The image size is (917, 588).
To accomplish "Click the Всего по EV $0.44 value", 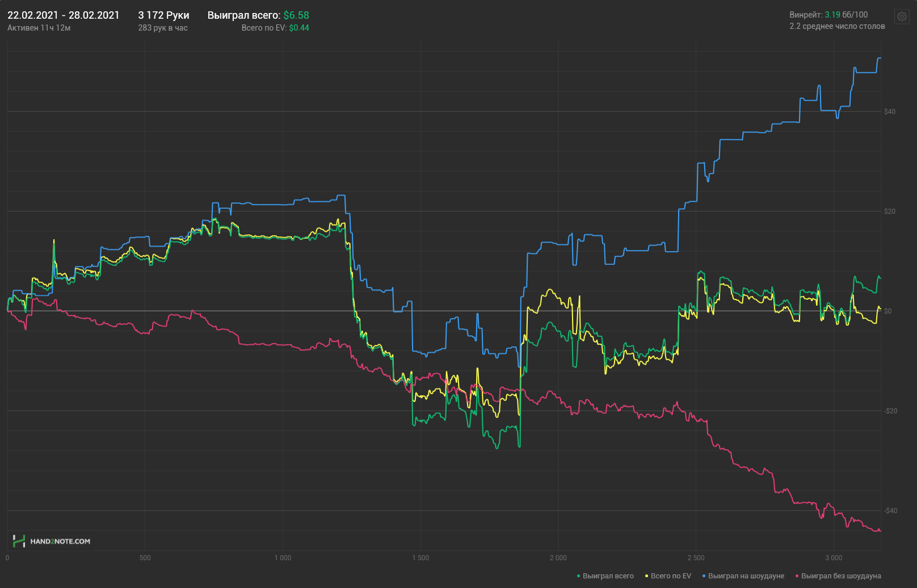I will 275,28.
